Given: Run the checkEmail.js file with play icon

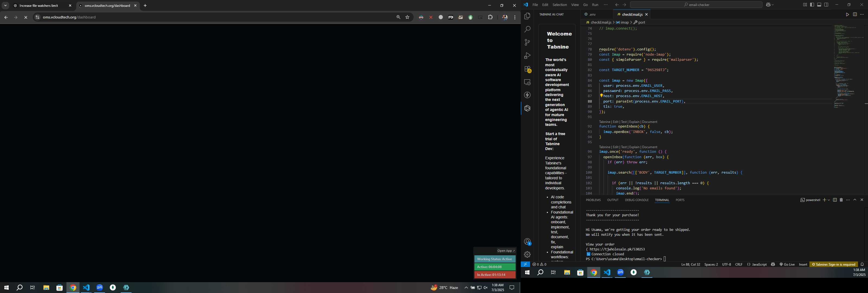Looking at the screenshot, I should coord(847,14).
